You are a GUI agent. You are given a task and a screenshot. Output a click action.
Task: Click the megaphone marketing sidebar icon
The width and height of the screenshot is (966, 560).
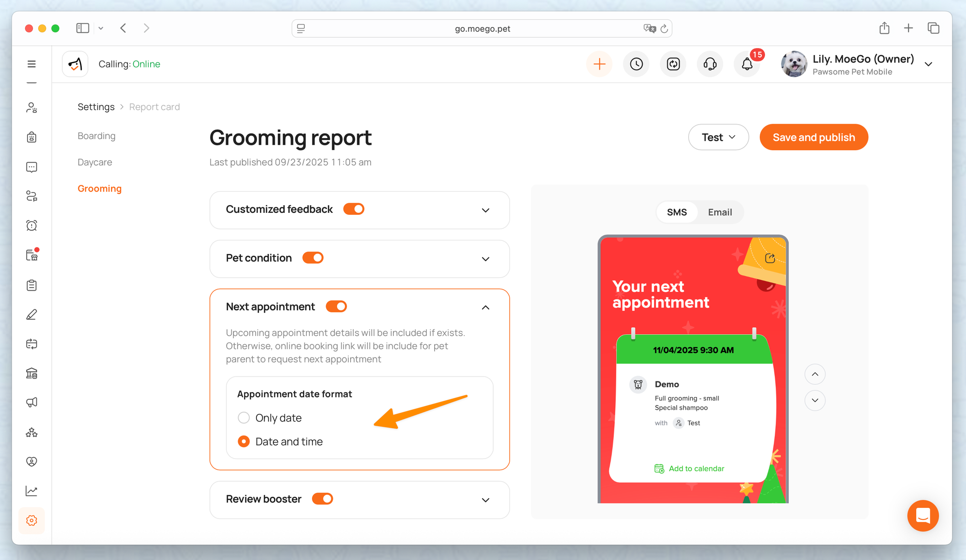[32, 403]
